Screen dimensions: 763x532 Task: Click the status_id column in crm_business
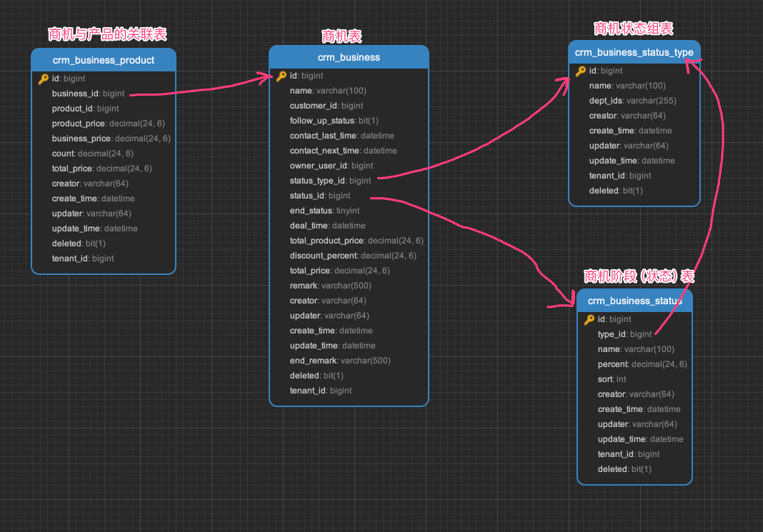(x=320, y=196)
